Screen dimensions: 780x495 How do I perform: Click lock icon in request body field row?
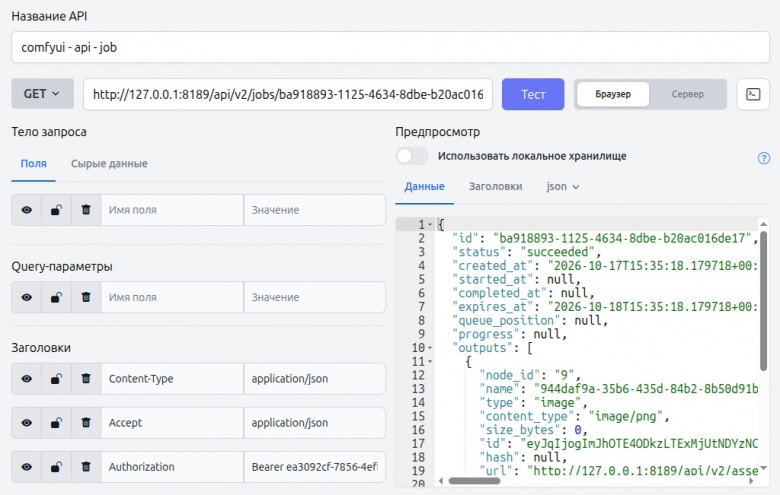coord(56,210)
